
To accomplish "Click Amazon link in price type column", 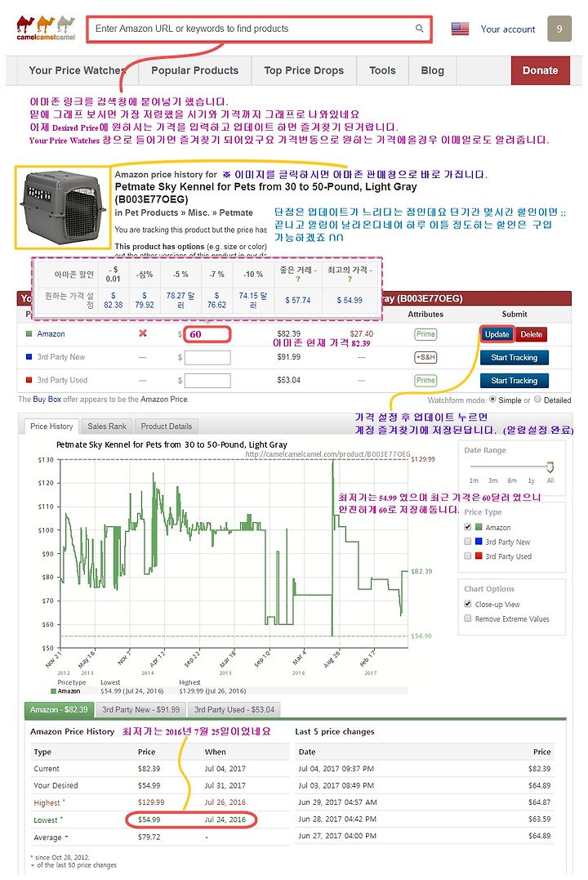I will (51, 334).
